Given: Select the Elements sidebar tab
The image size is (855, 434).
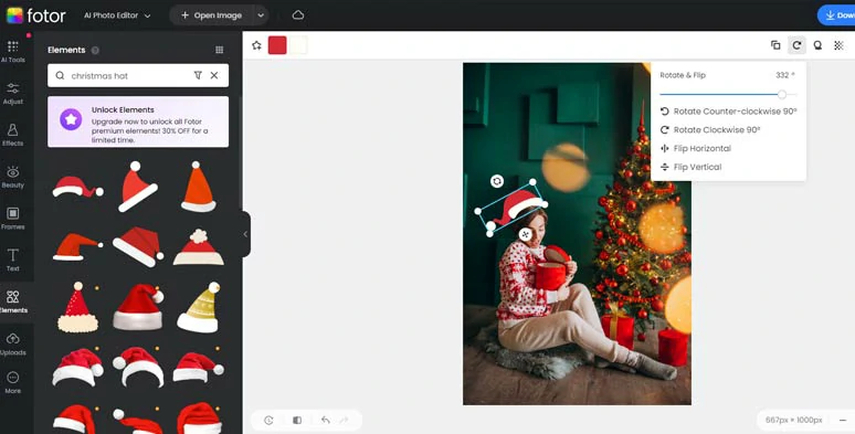Looking at the screenshot, I should 13,302.
